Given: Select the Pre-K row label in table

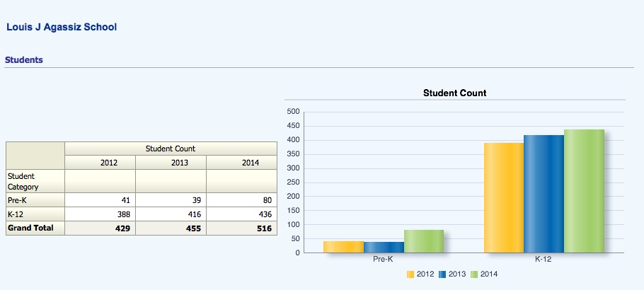Looking at the screenshot, I should point(16,200).
